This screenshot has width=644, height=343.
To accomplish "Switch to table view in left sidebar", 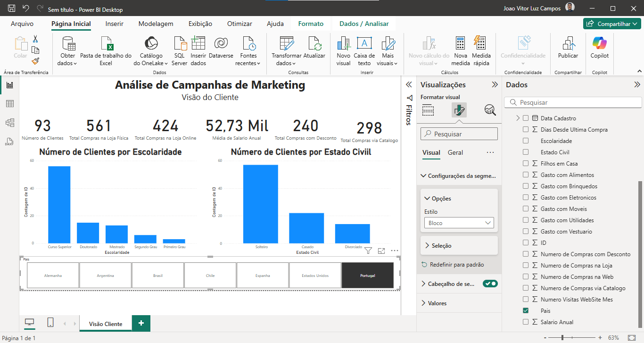I will [x=9, y=104].
